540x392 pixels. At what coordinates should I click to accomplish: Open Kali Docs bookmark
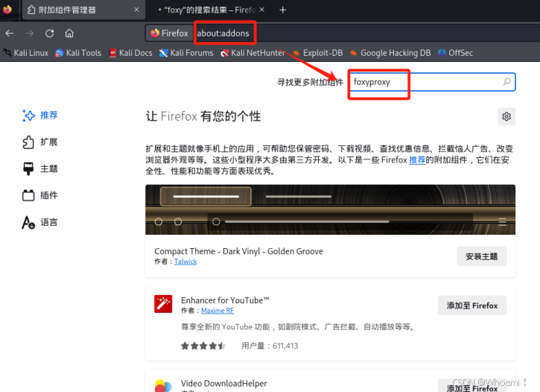pos(130,53)
